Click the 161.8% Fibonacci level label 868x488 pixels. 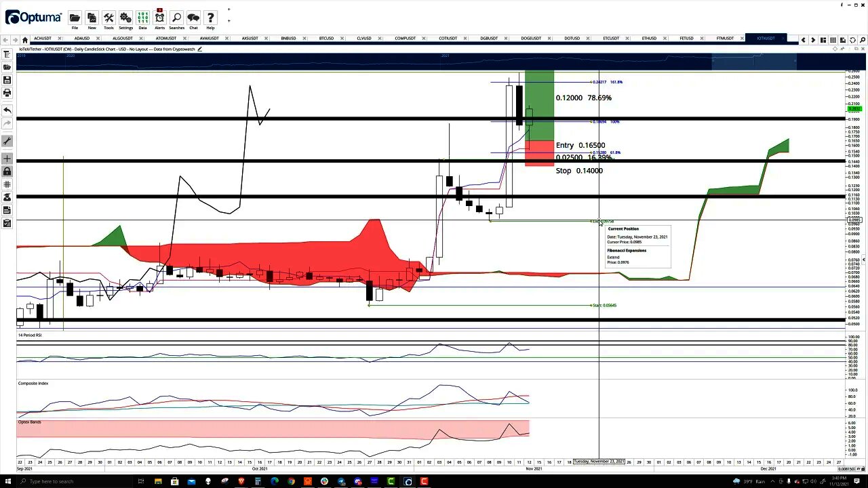click(x=616, y=82)
